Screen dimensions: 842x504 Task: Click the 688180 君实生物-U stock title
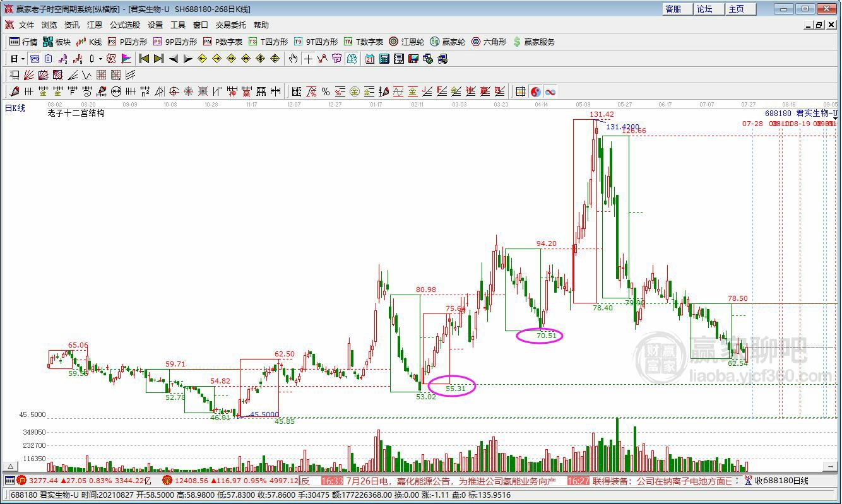[802, 113]
